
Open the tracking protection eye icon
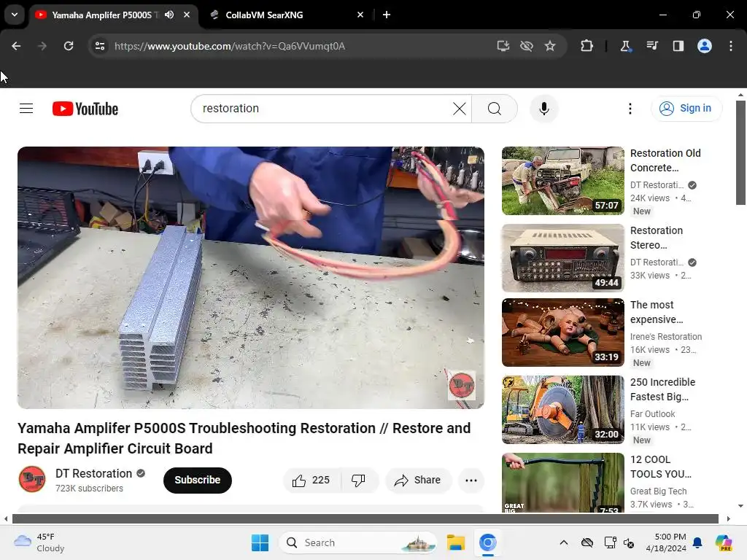click(x=527, y=46)
